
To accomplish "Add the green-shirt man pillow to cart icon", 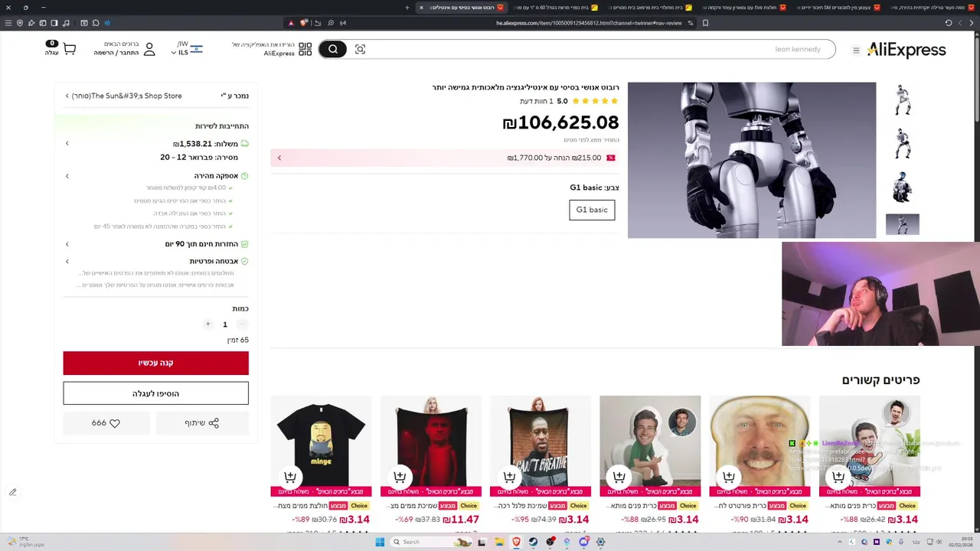I will (619, 477).
